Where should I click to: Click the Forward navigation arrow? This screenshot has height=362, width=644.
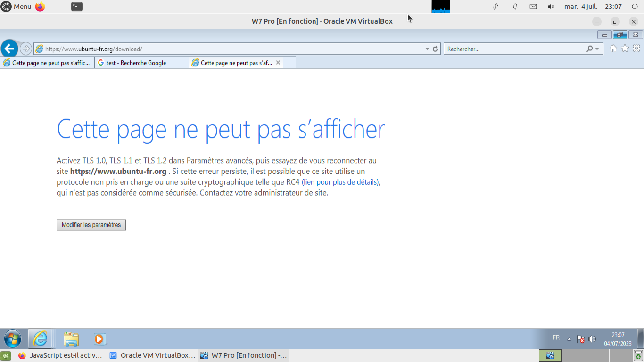coord(26,49)
